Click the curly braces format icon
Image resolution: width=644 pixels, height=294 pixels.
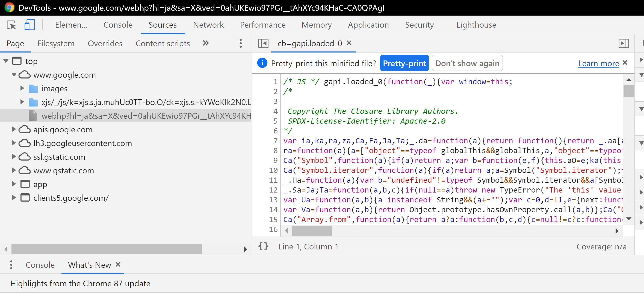(263, 246)
